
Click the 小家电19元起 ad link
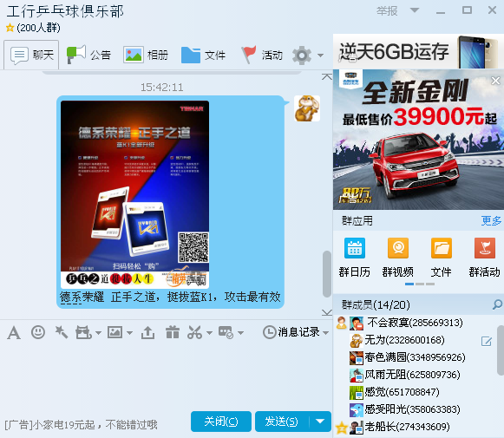click(81, 425)
